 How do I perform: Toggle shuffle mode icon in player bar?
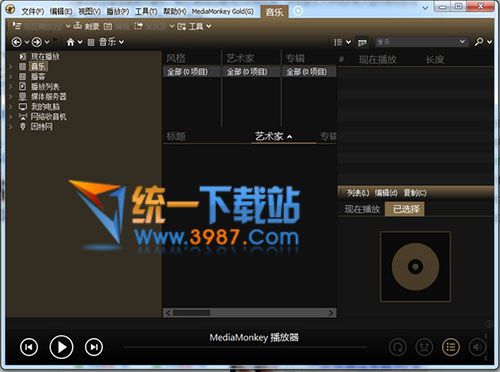tap(424, 347)
